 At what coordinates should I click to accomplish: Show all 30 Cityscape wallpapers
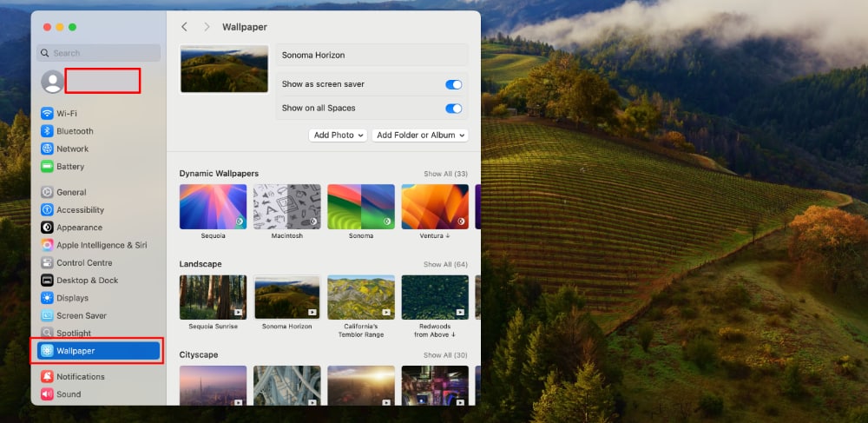point(445,355)
